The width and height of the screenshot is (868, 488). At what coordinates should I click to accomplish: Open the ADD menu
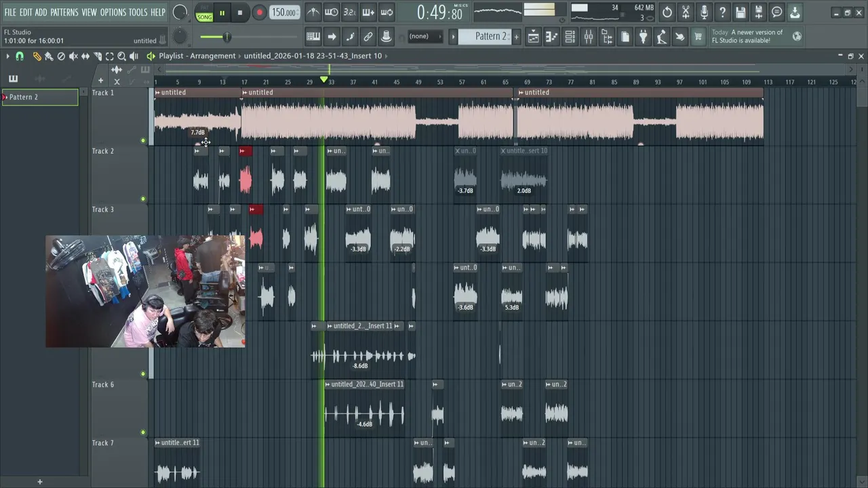(x=41, y=12)
